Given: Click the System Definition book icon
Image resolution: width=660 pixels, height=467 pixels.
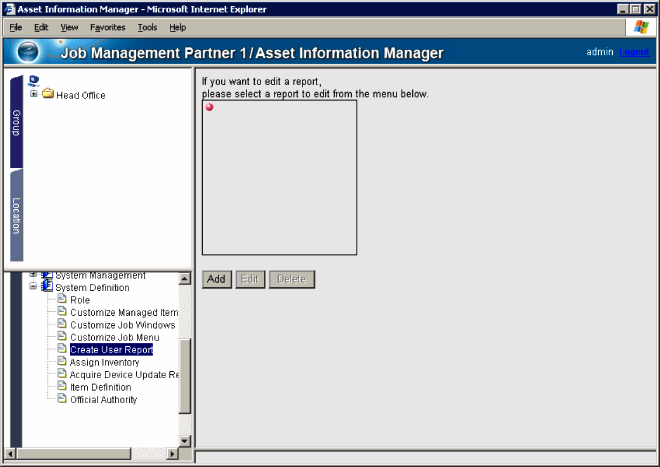Looking at the screenshot, I should click(47, 286).
